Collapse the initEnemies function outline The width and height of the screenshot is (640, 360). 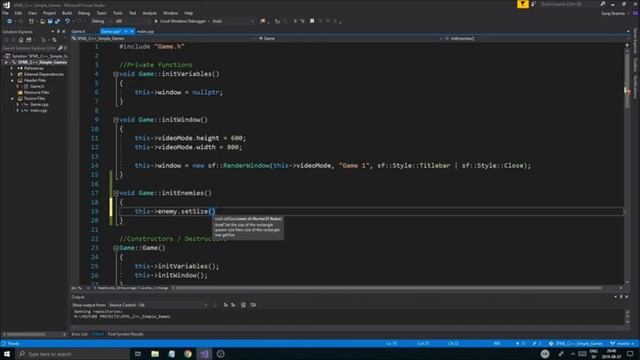[x=116, y=193]
